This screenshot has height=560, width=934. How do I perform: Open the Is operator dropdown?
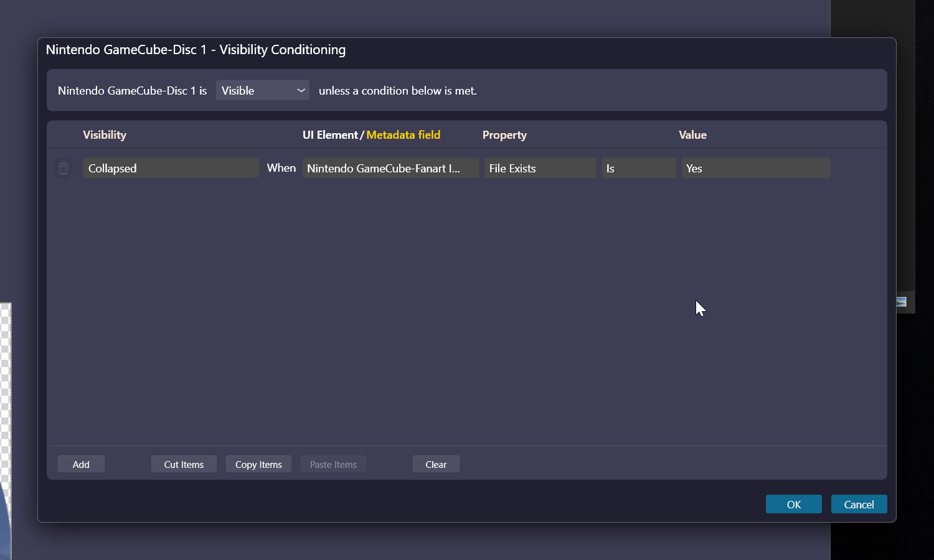[638, 168]
